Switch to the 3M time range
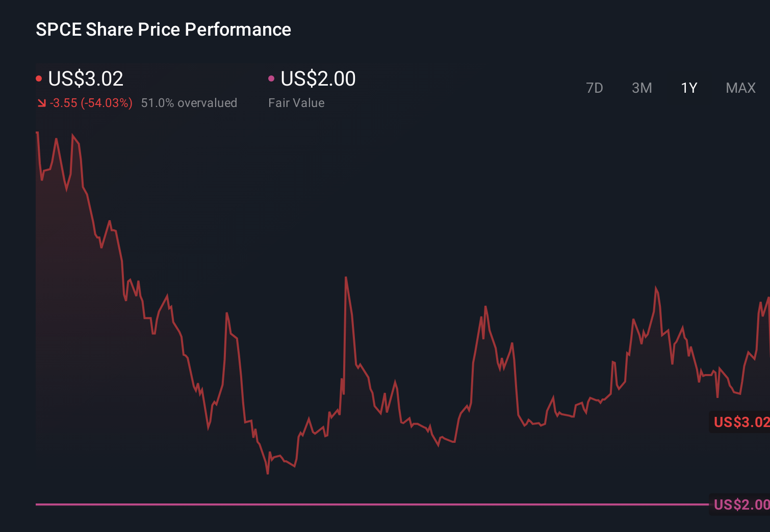This screenshot has width=770, height=532. [x=642, y=88]
